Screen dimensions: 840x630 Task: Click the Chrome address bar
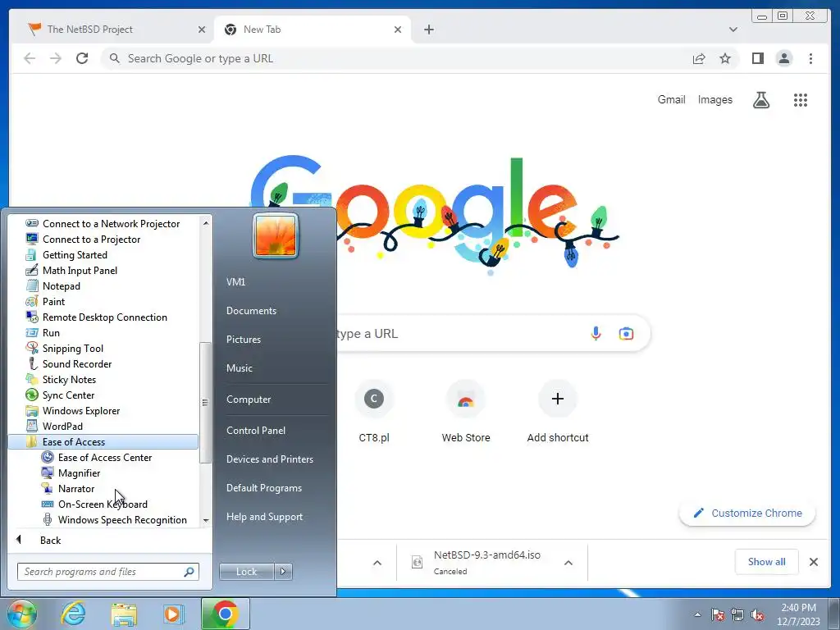(x=396, y=58)
